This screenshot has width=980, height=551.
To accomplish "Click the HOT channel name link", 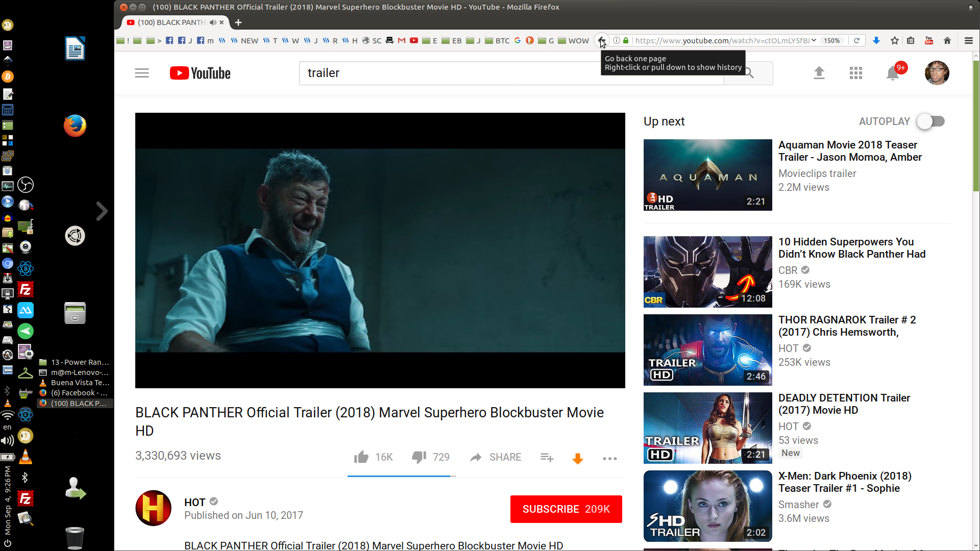I will point(194,503).
